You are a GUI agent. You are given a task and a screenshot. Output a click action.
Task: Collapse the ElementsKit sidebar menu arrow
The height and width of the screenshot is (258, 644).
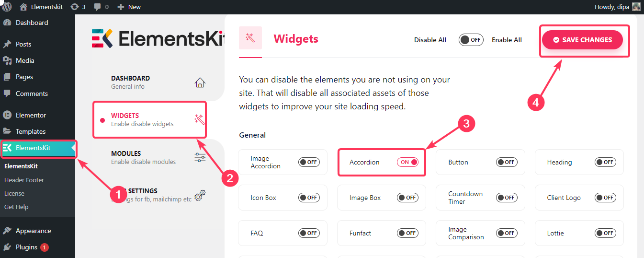pyautogui.click(x=73, y=148)
